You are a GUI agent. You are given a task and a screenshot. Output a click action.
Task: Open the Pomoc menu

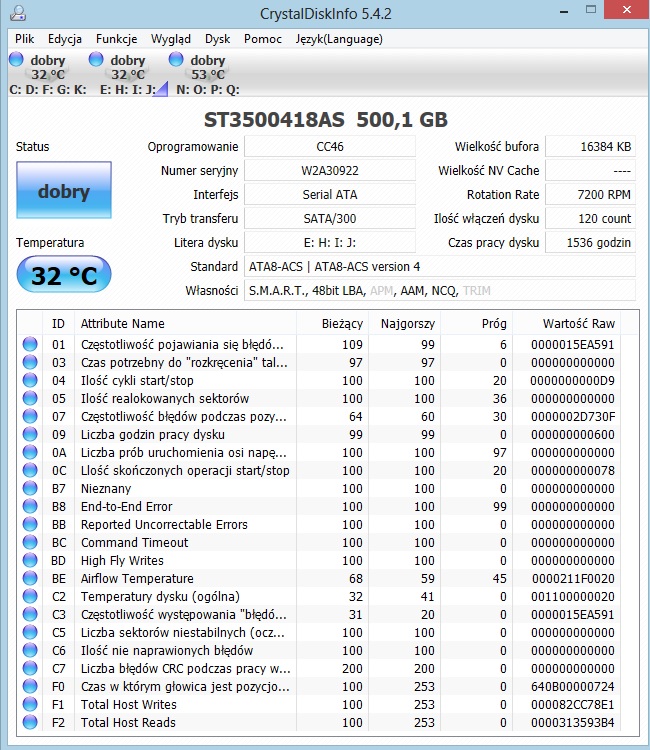point(263,39)
